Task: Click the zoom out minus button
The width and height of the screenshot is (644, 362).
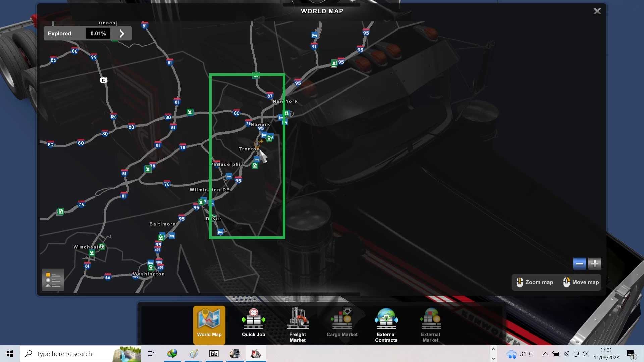Action: (579, 264)
